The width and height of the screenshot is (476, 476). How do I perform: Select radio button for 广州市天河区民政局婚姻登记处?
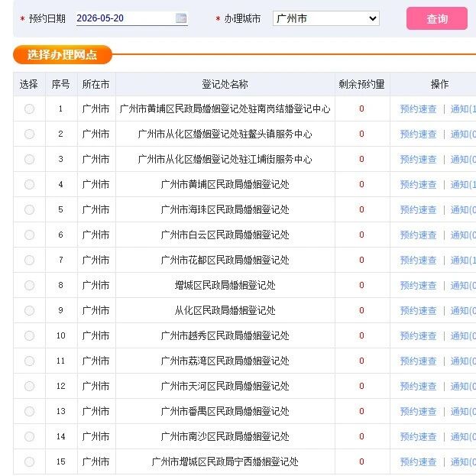pyautogui.click(x=30, y=386)
